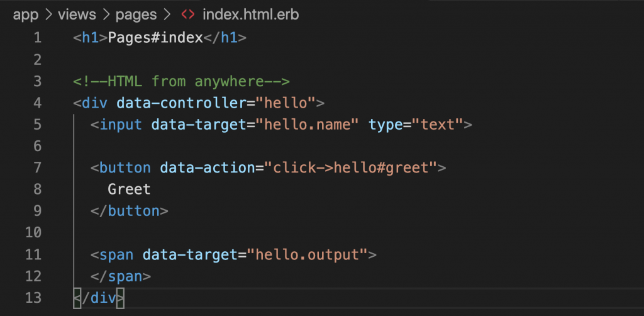Viewport: 644px width, 316px height.
Task: Click the 'HTML from anywhere' comment
Action: 182,81
